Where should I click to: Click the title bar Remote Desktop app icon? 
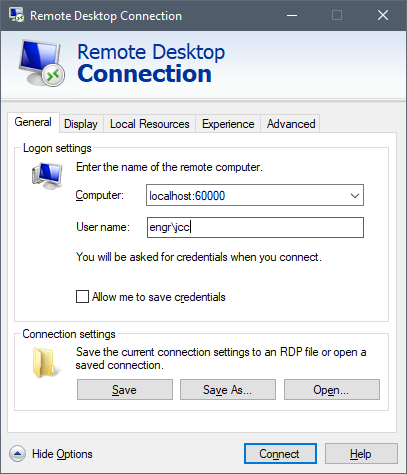tap(16, 15)
